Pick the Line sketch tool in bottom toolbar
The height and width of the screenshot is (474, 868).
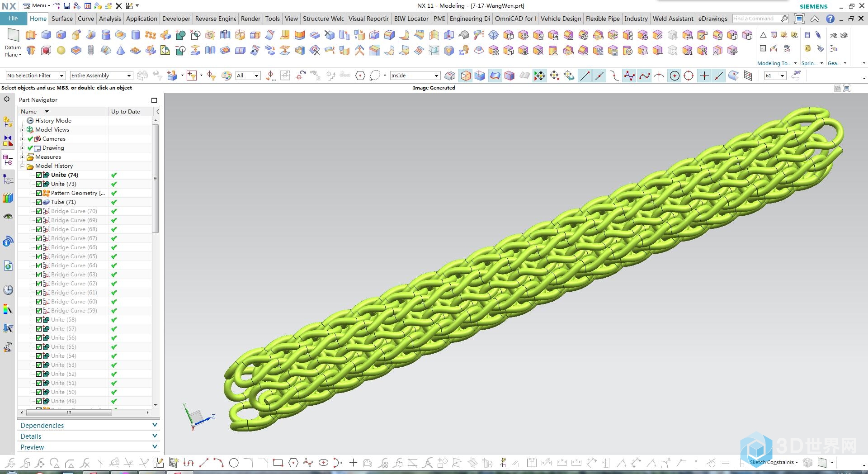coord(204,463)
